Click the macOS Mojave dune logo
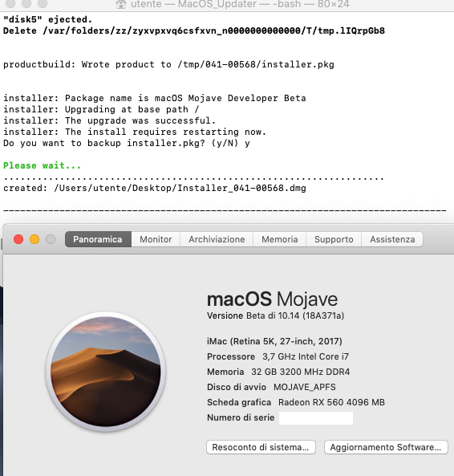The width and height of the screenshot is (454, 476). (x=106, y=372)
